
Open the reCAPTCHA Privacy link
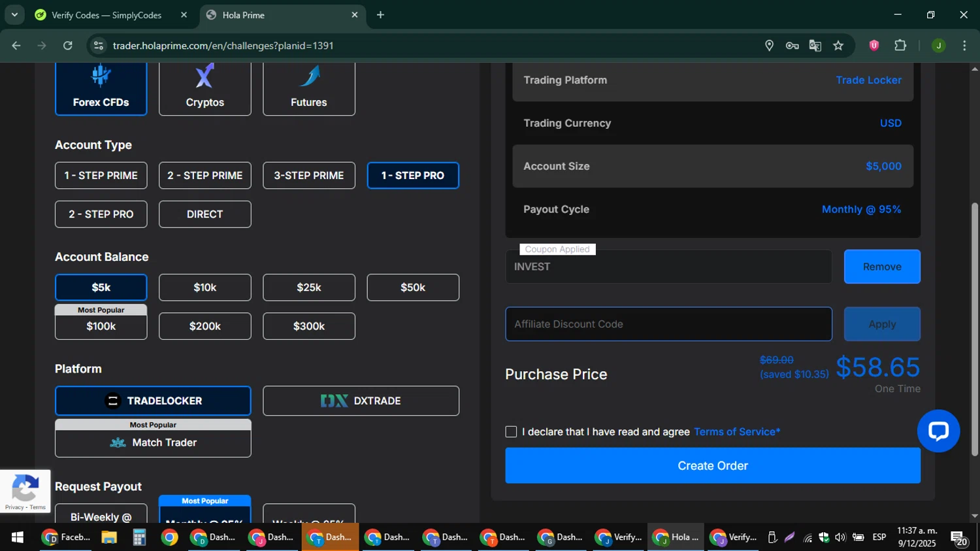point(14,507)
